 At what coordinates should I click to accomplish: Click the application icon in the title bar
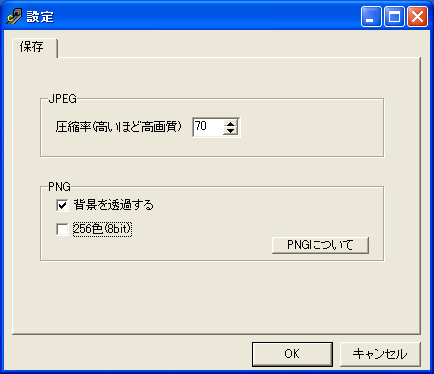[x=14, y=17]
